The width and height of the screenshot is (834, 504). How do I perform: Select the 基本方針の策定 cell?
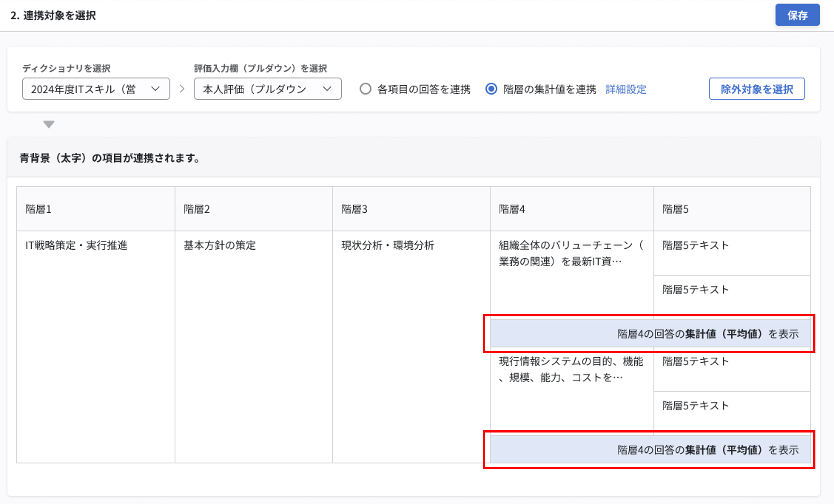pos(220,245)
